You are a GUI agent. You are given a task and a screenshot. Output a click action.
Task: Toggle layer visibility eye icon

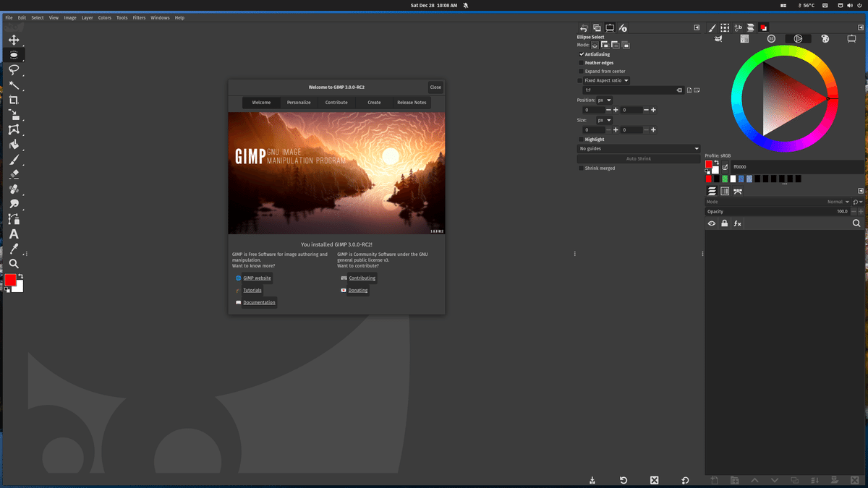711,223
